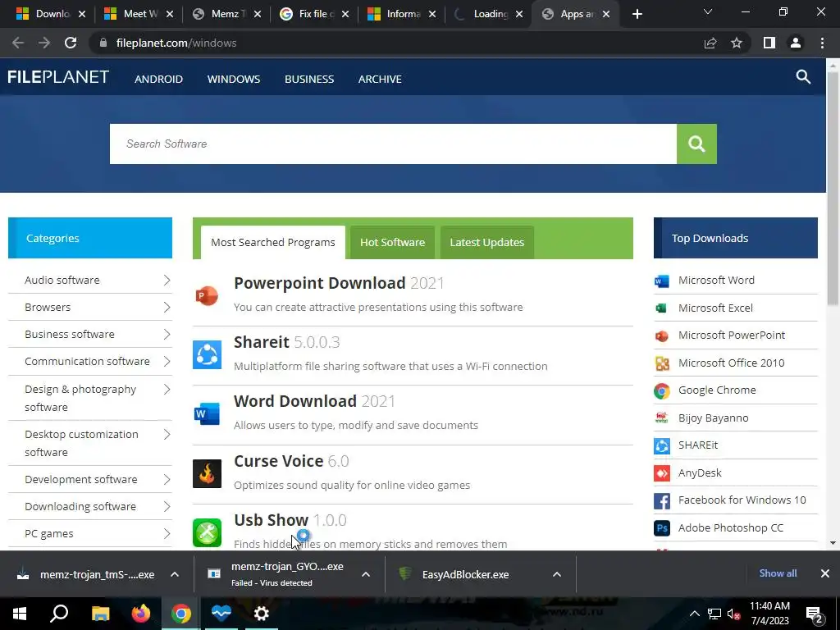
Task: Reload the page with the refresh icon
Action: (x=71, y=43)
